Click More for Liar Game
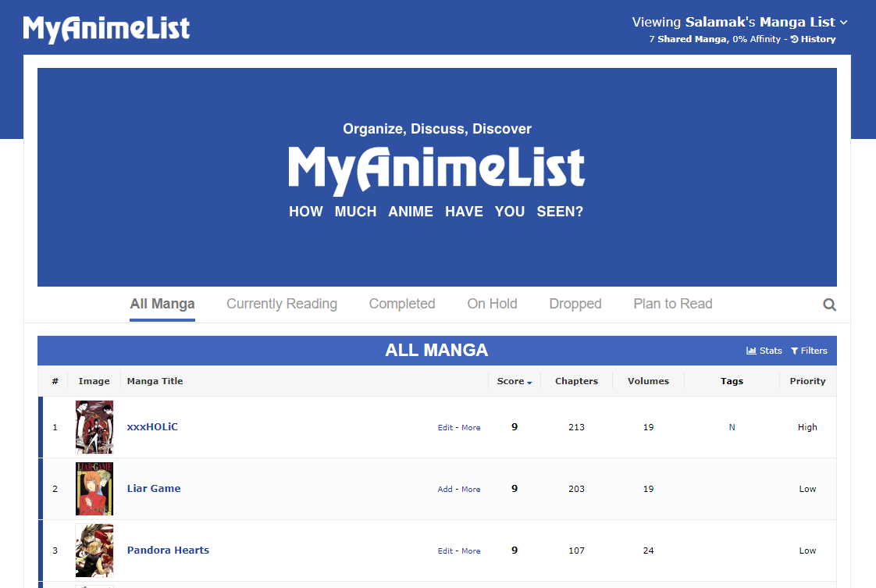The image size is (876, 588). coord(471,489)
